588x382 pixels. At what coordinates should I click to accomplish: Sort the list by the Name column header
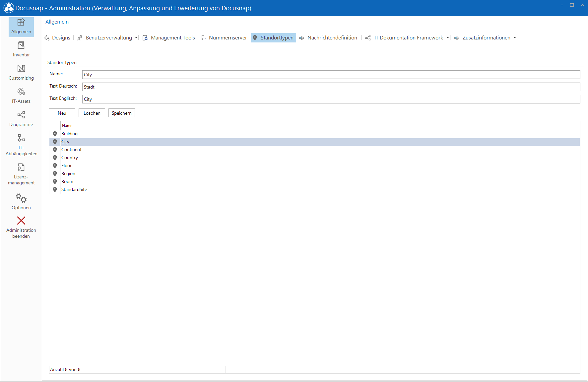[320, 126]
